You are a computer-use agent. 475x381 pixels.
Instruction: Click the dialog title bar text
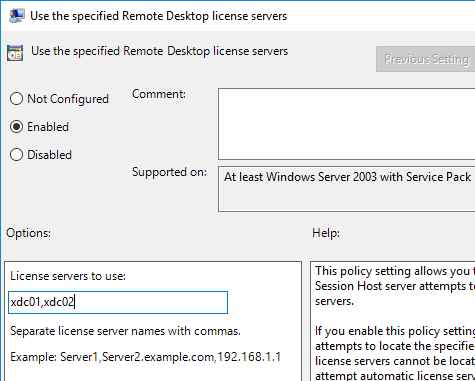pyautogui.click(x=158, y=16)
